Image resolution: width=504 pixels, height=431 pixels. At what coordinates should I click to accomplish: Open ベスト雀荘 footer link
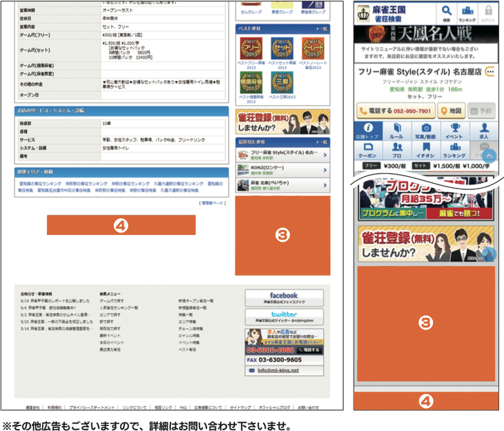(187, 349)
